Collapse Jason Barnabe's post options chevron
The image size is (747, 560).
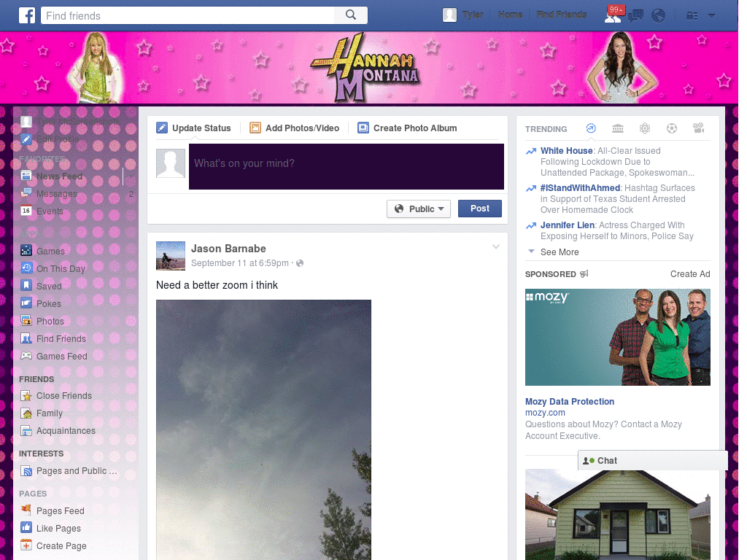pos(496,246)
